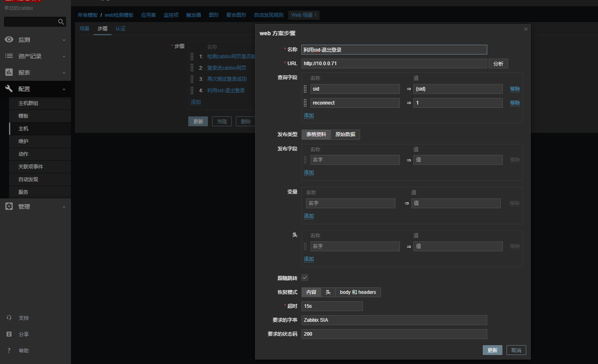Screen dimensions: 598x364
Task: Click the 配置 wrench icon
Action: (9, 89)
